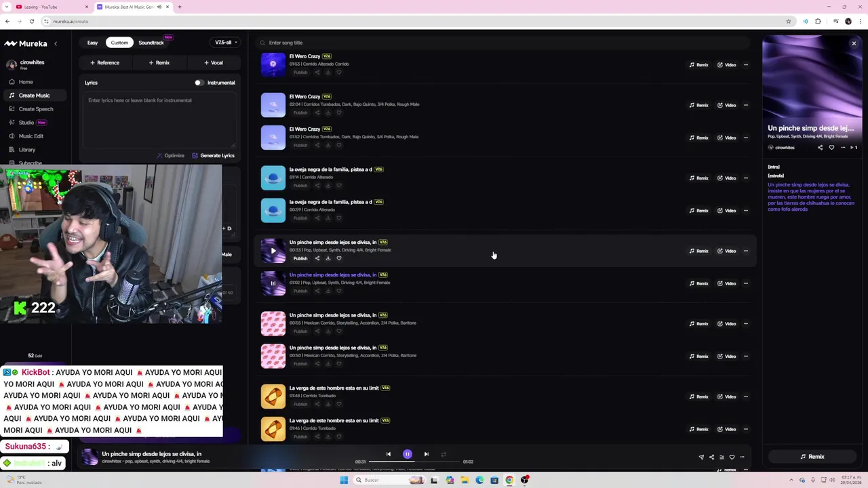The width and height of the screenshot is (868, 488).
Task: Switch to the Soundtrack tab
Action: tap(151, 43)
